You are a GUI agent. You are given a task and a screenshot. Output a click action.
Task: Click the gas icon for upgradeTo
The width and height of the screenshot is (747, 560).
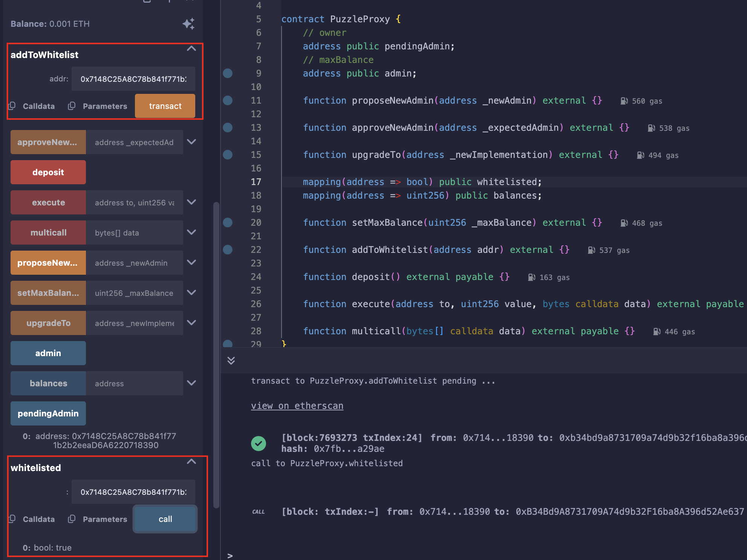pos(640,155)
